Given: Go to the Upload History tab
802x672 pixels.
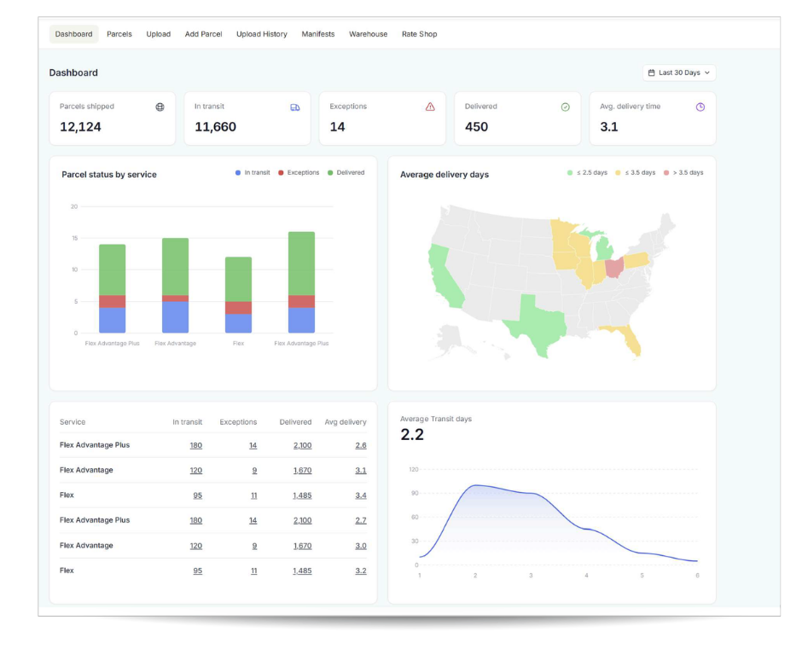Looking at the screenshot, I should pos(262,34).
